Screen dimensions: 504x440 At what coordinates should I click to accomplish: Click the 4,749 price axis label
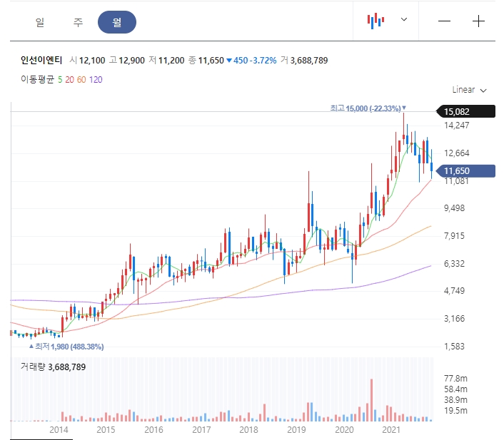tap(454, 291)
